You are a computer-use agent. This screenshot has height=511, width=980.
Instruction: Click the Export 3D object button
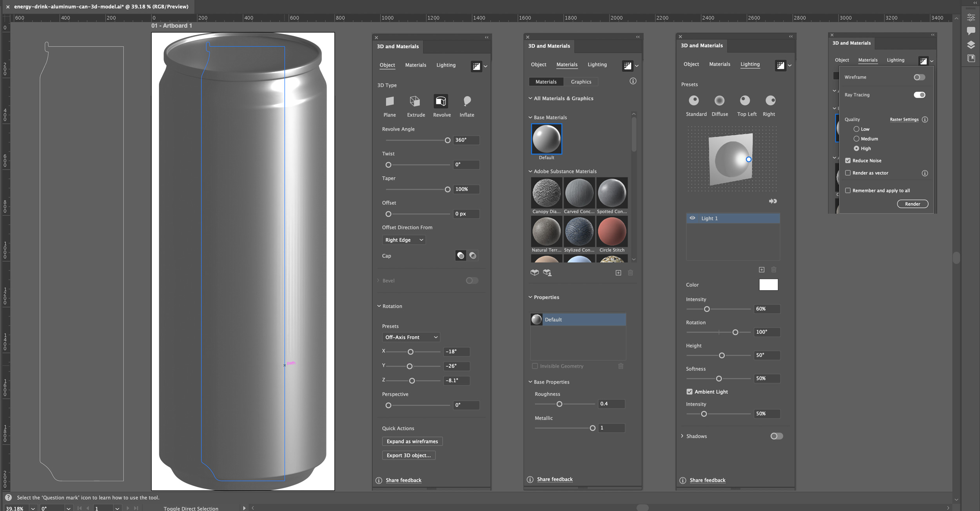[x=409, y=455]
